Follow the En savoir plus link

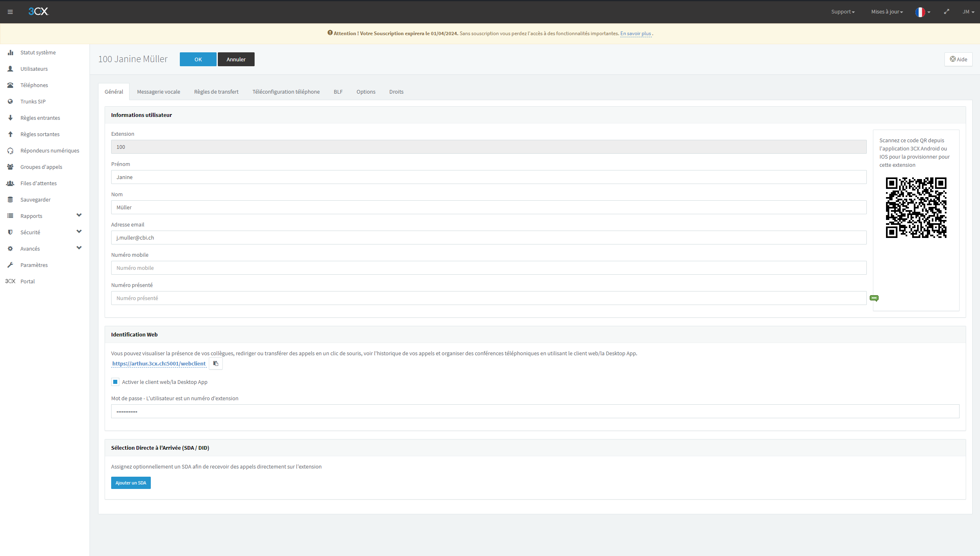click(635, 34)
